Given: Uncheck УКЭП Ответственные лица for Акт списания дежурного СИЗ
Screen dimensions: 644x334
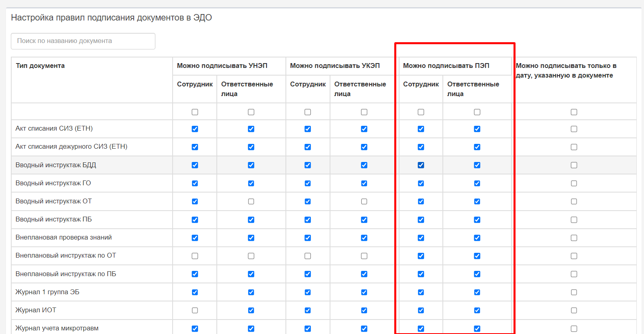Looking at the screenshot, I should point(364,147).
